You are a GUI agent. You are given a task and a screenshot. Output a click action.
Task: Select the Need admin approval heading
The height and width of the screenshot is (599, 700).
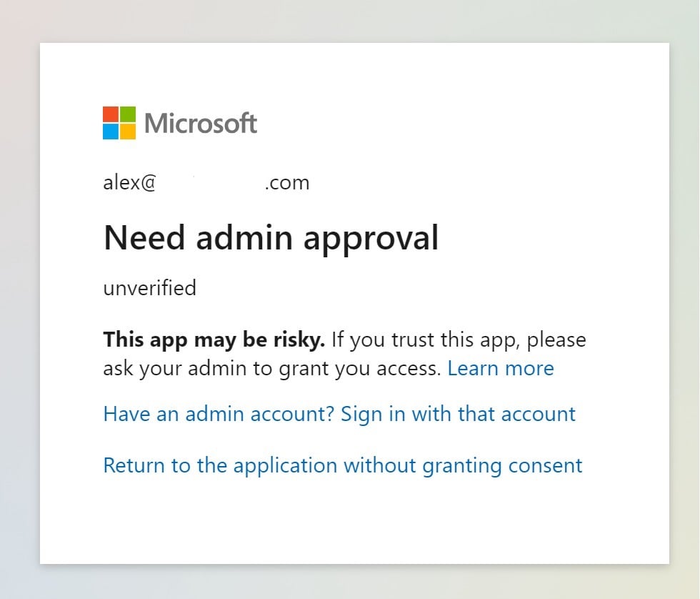(x=271, y=237)
